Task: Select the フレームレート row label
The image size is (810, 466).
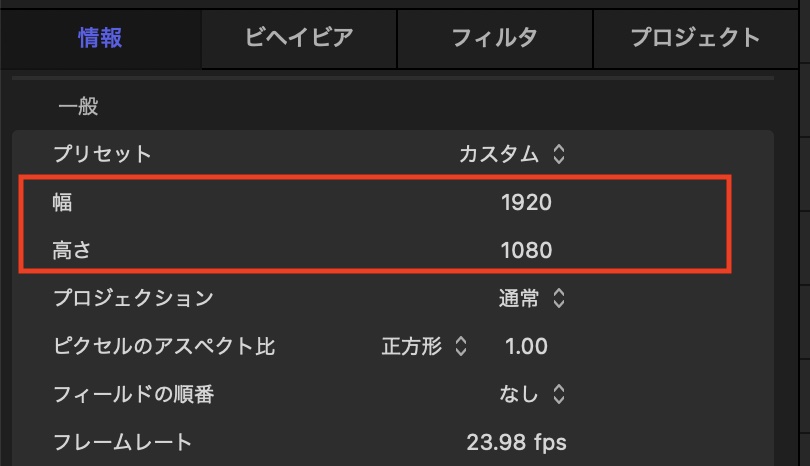Action: pyautogui.click(x=122, y=441)
